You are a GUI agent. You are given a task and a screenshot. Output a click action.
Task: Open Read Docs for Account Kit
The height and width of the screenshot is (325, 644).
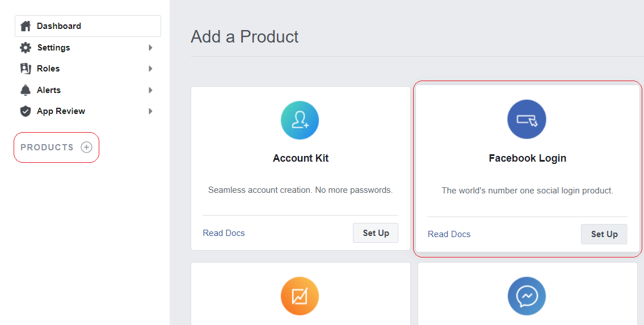pyautogui.click(x=224, y=233)
